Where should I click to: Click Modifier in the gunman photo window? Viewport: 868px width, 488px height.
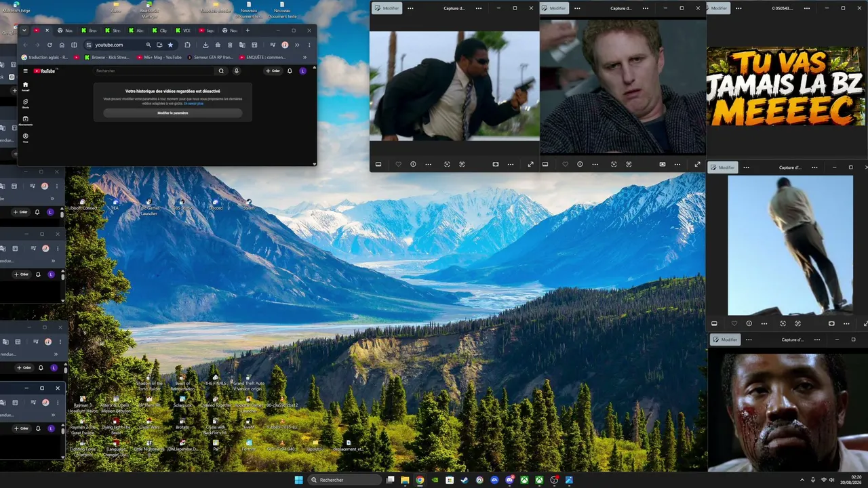[x=387, y=8]
